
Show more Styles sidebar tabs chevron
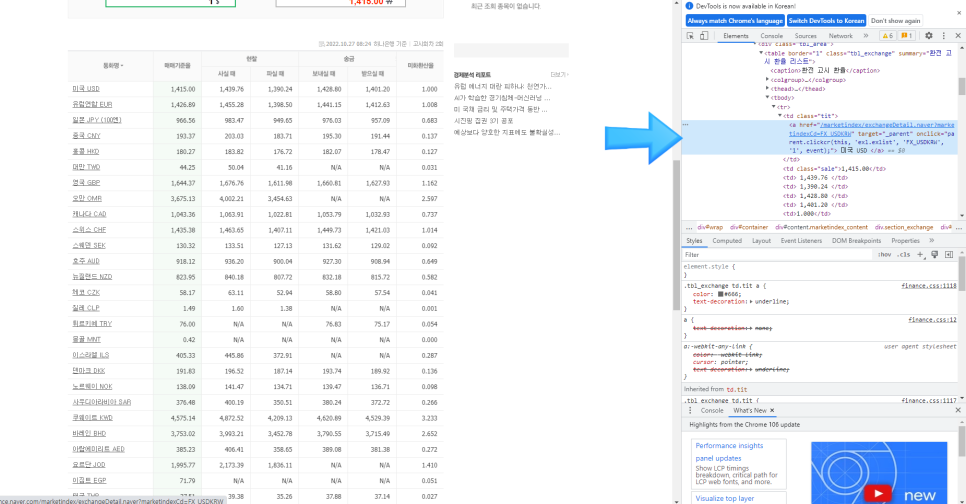[932, 241]
